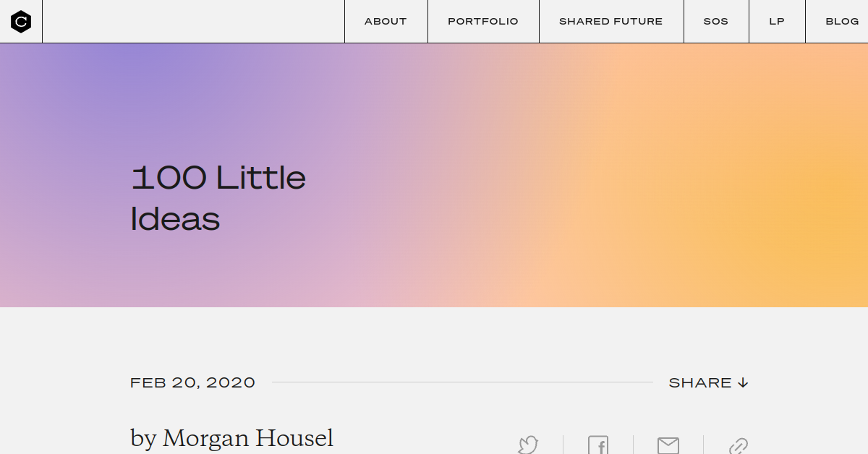Image resolution: width=868 pixels, height=454 pixels.
Task: Go to the PORTFOLIO page
Action: [483, 22]
